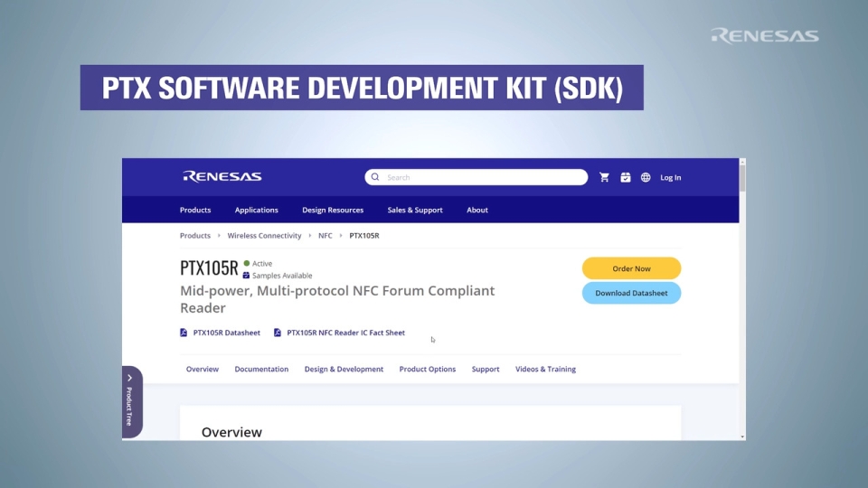Click the Log In link

pos(670,178)
